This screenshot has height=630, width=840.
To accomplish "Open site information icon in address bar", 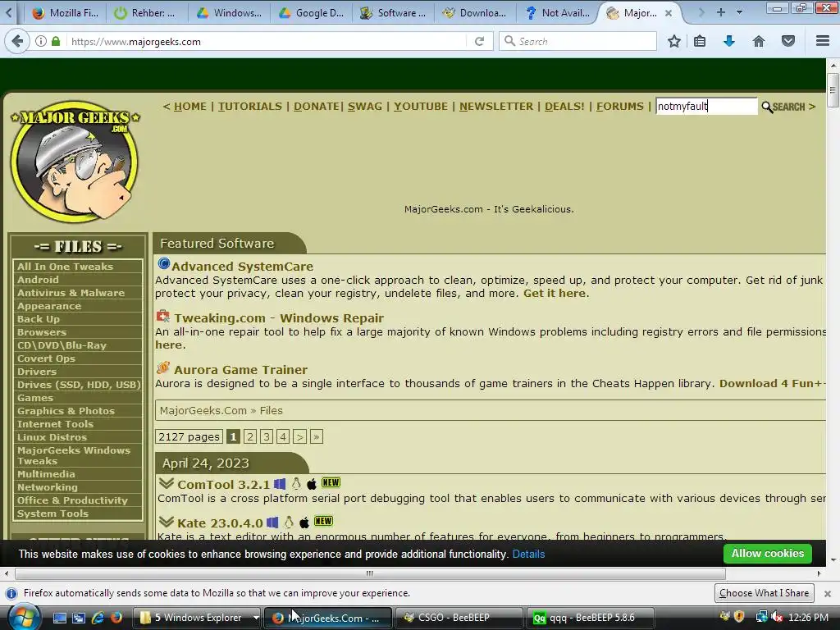I will pyautogui.click(x=41, y=41).
